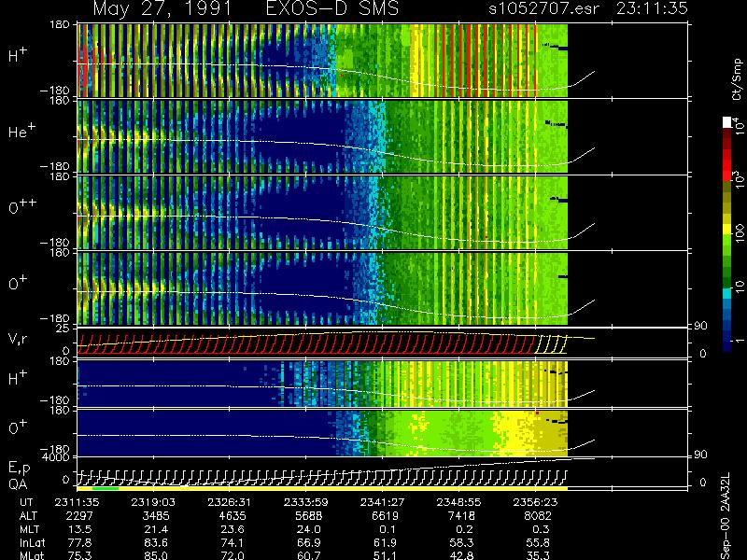The width and height of the screenshot is (747, 560).
Task: Pick the cyan band of the color scale
Action: pos(727,294)
